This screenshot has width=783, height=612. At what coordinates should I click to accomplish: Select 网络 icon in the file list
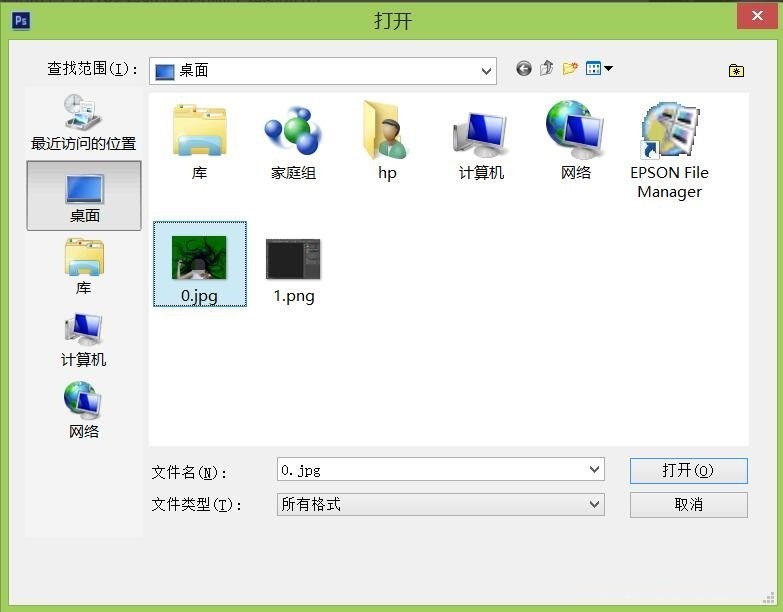click(575, 141)
